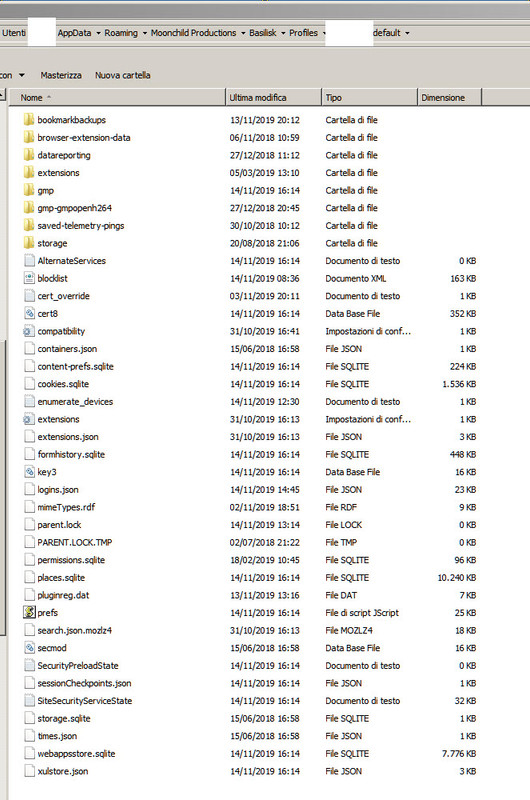Click the sessionCheckpoints.json file name
This screenshot has width=530, height=800.
[x=84, y=683]
